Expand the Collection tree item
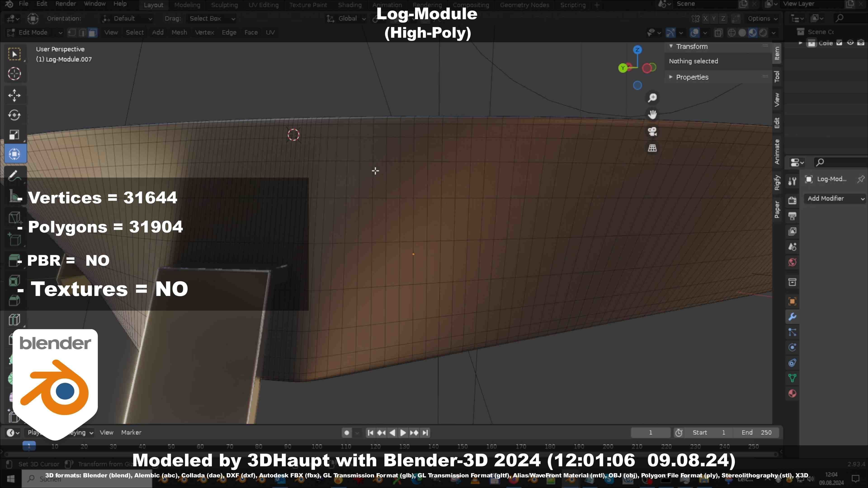The height and width of the screenshot is (488, 868). pos(800,43)
